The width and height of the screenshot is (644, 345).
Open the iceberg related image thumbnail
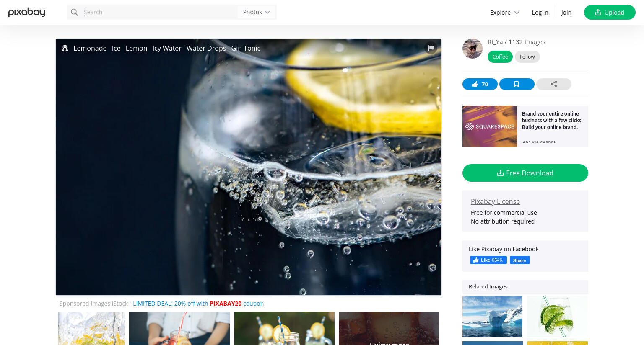492,317
